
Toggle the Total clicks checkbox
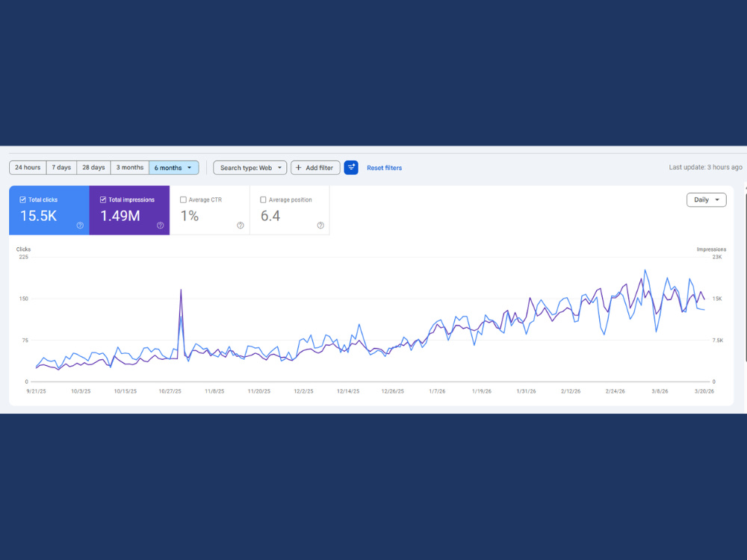(22, 200)
